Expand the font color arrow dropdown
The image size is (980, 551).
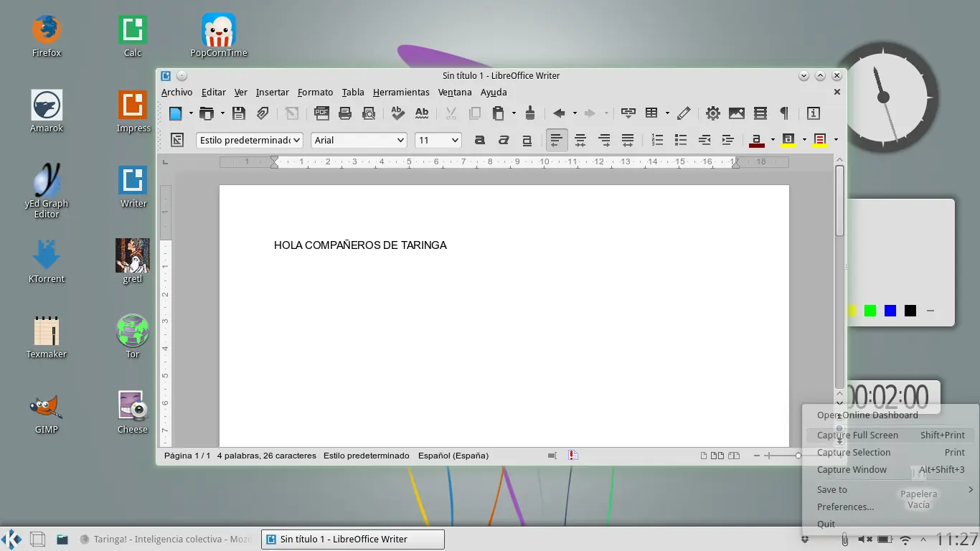pos(773,140)
